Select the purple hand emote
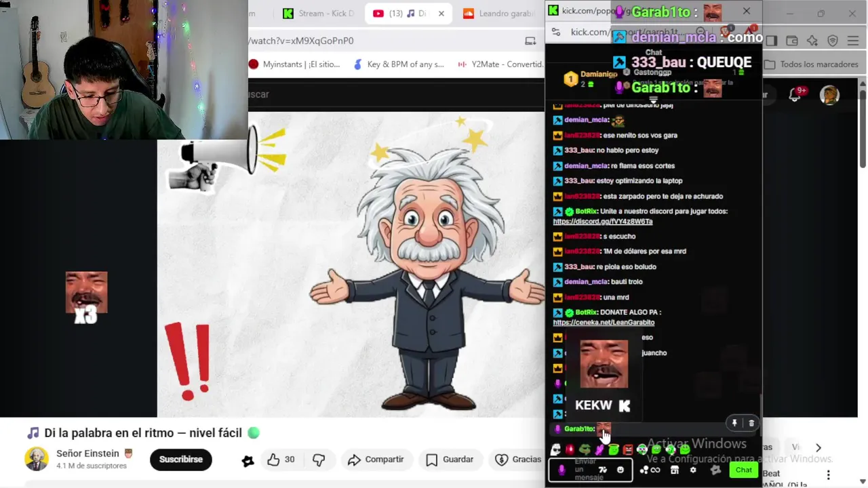 point(599,449)
